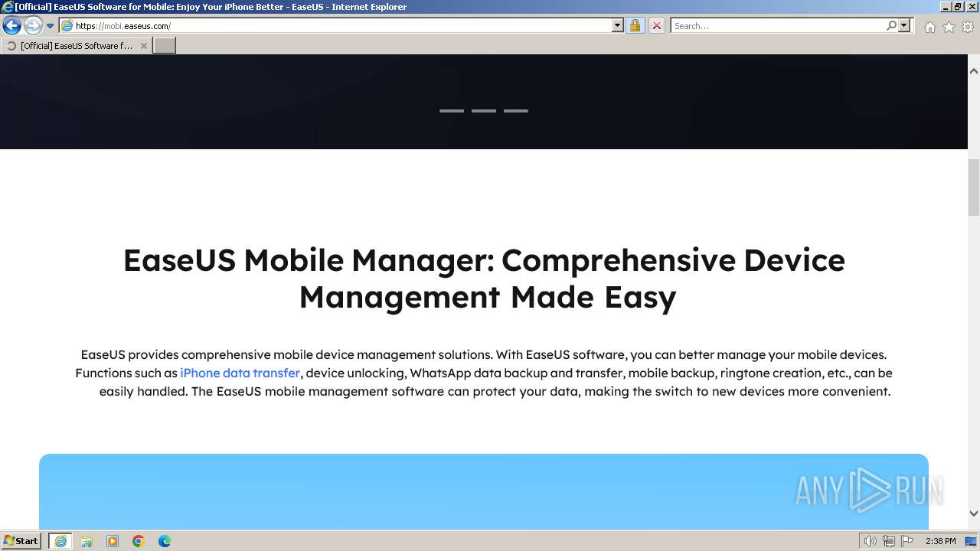Restore down the browser window

point(957,6)
